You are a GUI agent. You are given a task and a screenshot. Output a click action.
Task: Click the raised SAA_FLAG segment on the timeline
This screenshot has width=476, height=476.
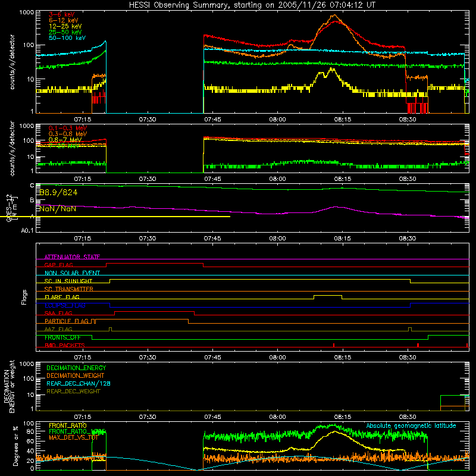[x=155, y=311]
